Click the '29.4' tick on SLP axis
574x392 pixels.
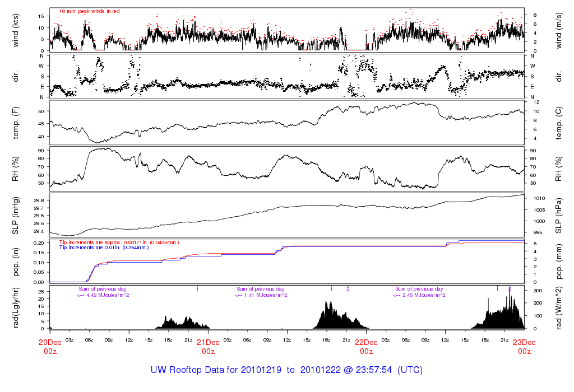pos(39,231)
